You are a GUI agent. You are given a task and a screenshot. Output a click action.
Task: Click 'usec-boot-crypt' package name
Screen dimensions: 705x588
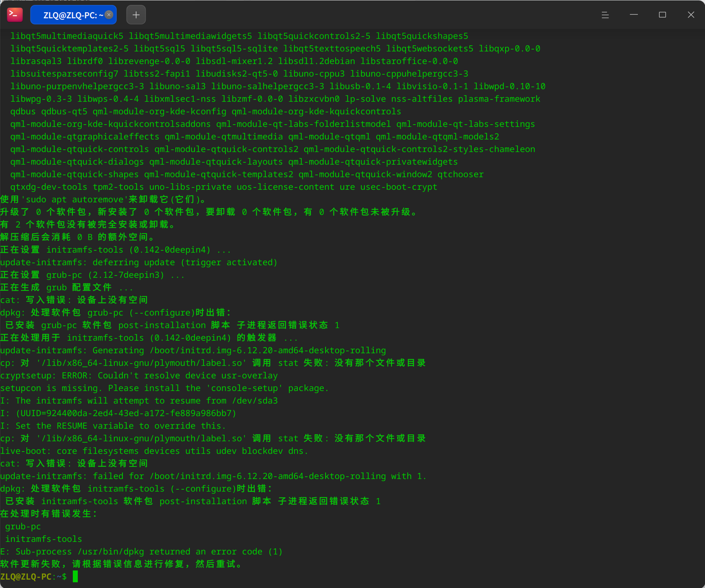(x=399, y=187)
